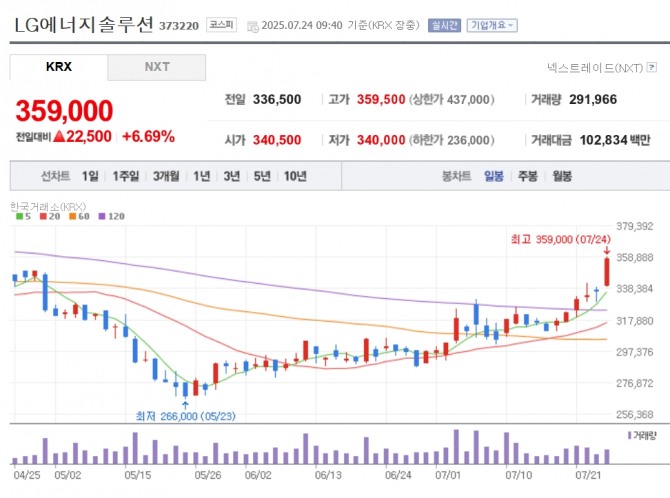The width and height of the screenshot is (670, 498).
Task: Select the KRX tab
Action: (59, 67)
